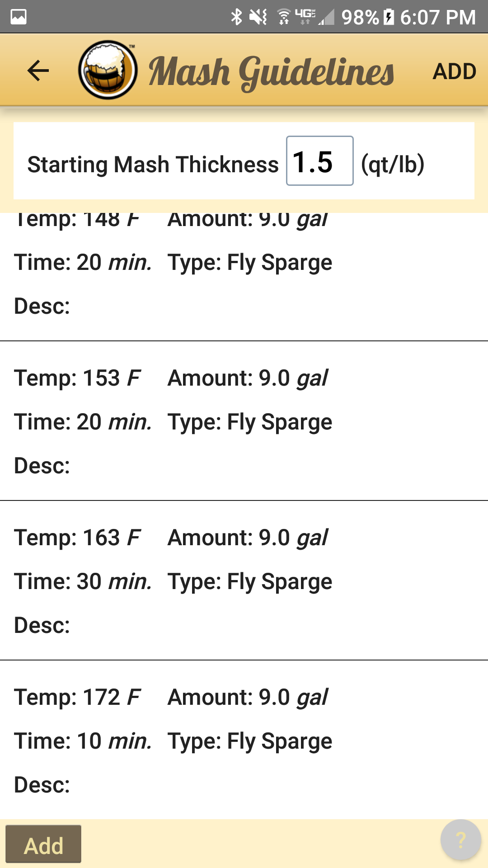The width and height of the screenshot is (488, 868).
Task: Tap the Mash Guidelines title
Action: 271,71
